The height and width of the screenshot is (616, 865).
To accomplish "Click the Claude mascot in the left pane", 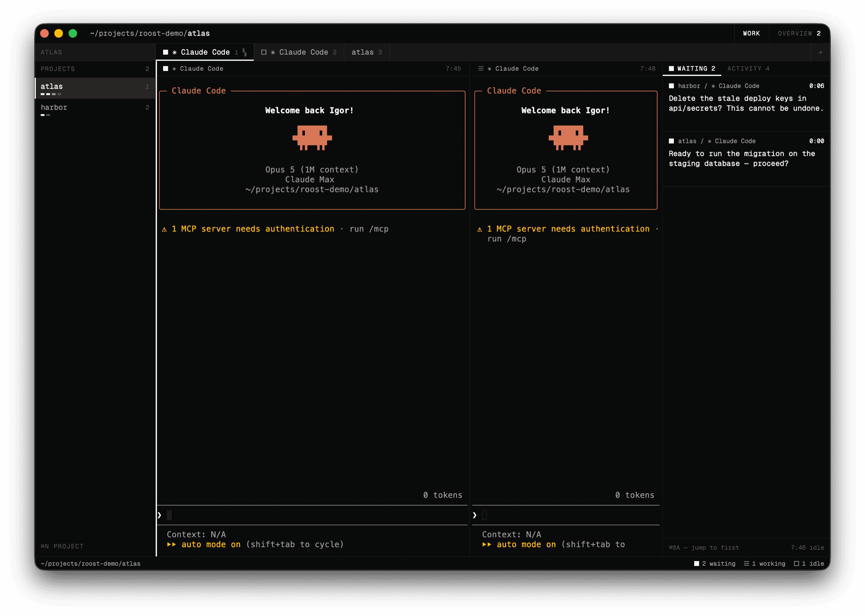I will point(312,138).
